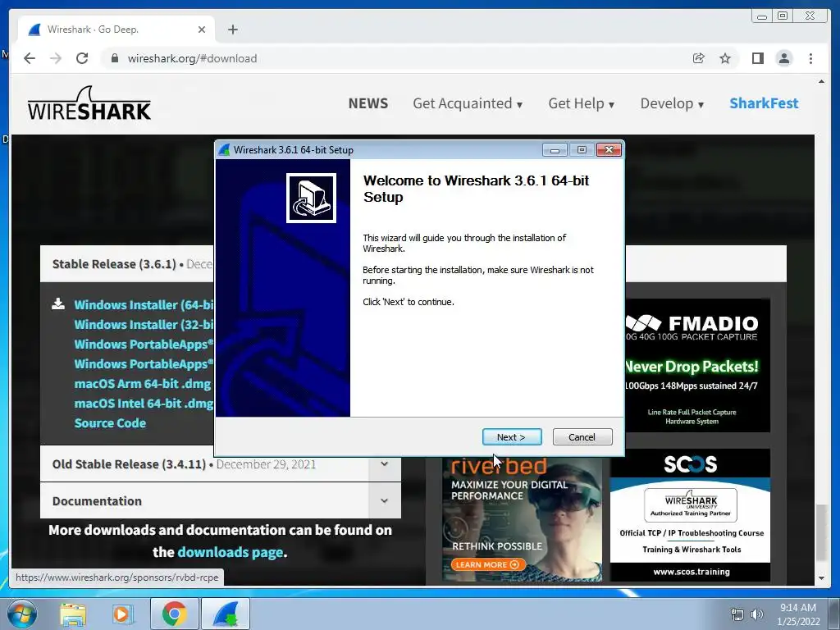Open the Chrome profile avatar
Viewport: 840px width, 630px height.
[x=783, y=58]
